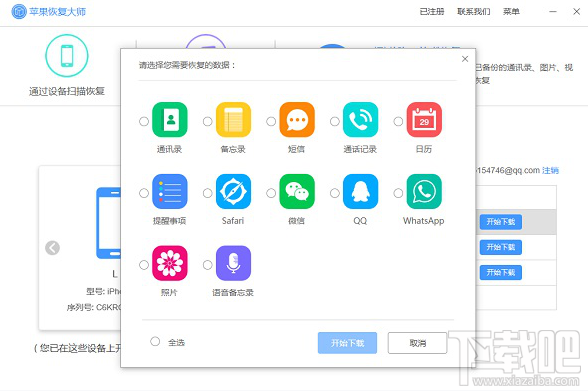The image size is (588, 391).
Task: Click the SMS (短信) message icon
Action: pyautogui.click(x=297, y=120)
